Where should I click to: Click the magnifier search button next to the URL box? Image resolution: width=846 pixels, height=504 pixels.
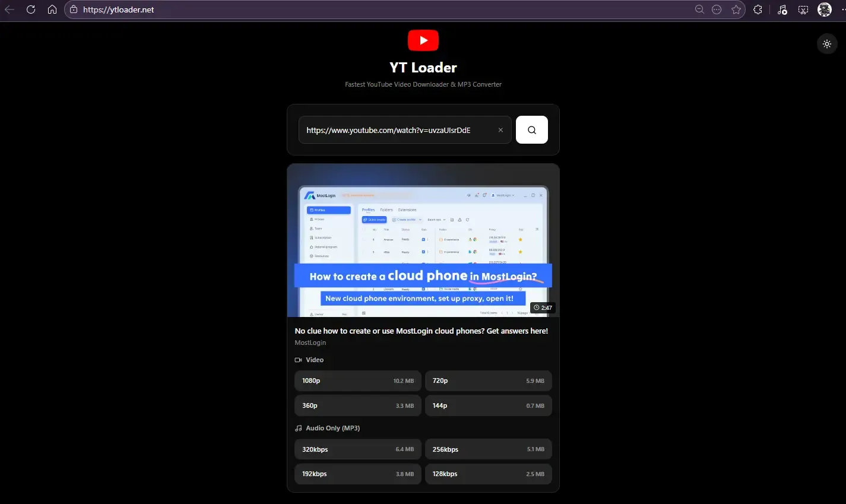click(531, 129)
